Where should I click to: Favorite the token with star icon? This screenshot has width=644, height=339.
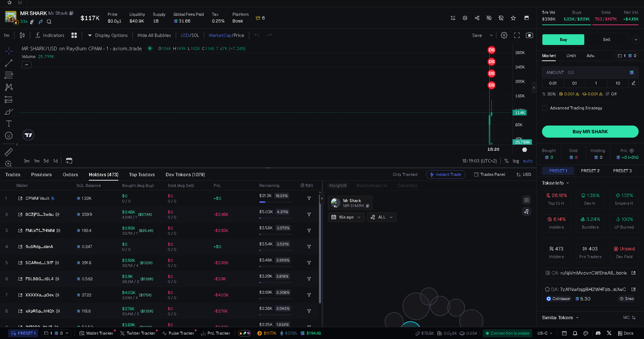(x=513, y=18)
